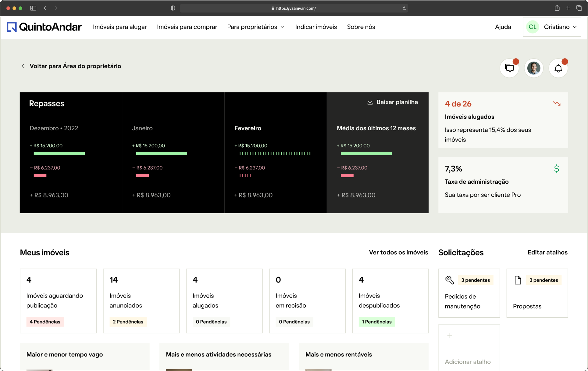The image size is (588, 371).
Task: Click Ver todos os imóveis link
Action: tap(398, 252)
